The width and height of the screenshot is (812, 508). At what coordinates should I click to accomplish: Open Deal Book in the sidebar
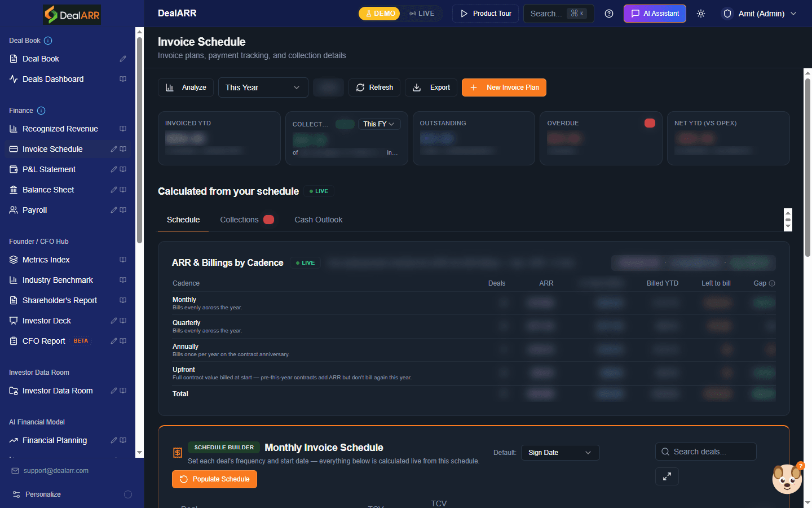pos(41,59)
